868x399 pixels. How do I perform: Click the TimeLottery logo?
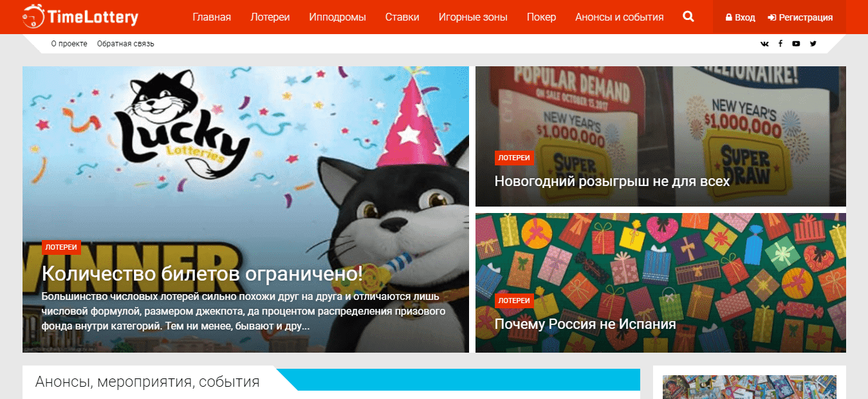(80, 16)
